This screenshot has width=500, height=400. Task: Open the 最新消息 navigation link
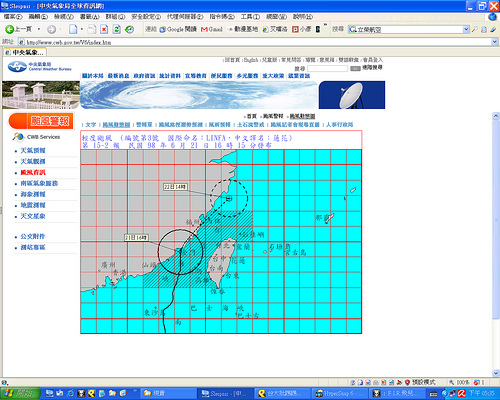coord(118,76)
